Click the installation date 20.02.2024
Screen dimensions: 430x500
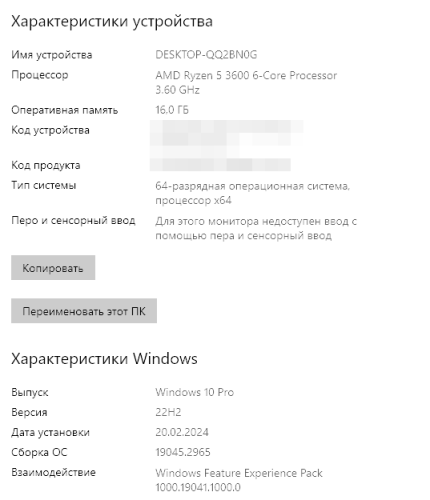182,432
